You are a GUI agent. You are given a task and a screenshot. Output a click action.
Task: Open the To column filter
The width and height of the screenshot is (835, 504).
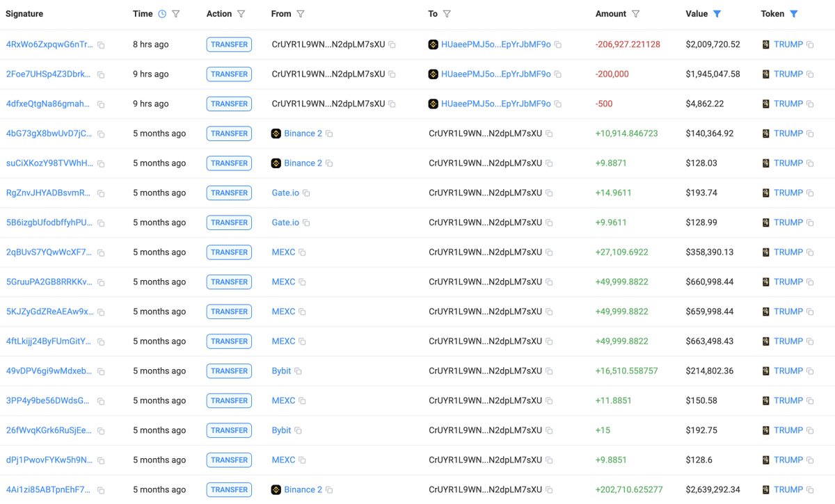click(447, 14)
